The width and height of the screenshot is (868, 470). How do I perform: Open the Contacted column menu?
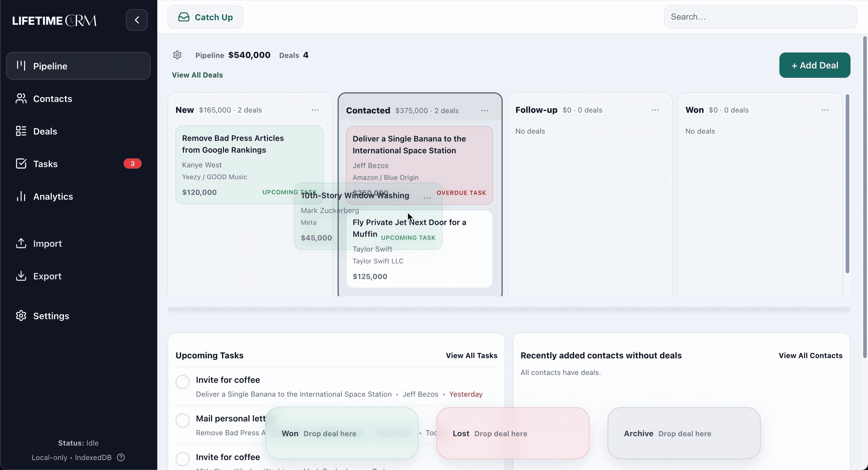[x=485, y=110]
